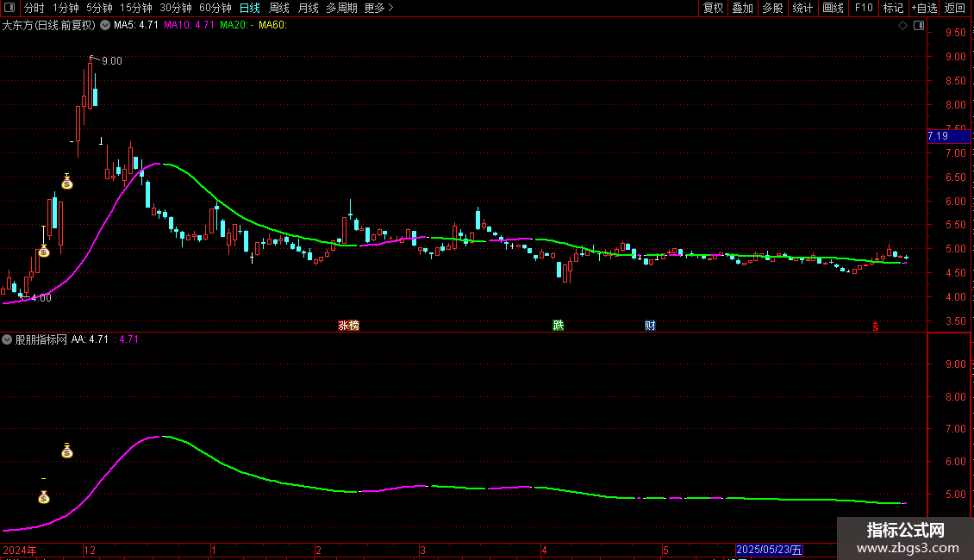Click the 2025/05/23/五 date label
This screenshot has height=560, width=974.
pyautogui.click(x=769, y=550)
